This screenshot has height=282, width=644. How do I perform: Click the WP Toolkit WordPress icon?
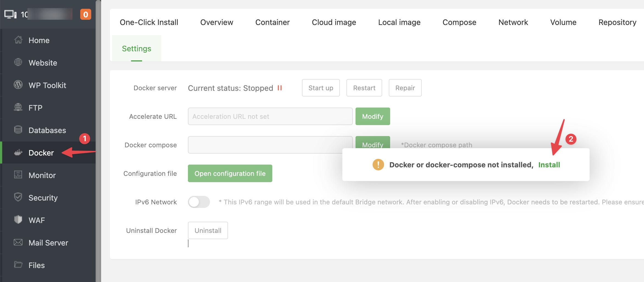click(18, 85)
